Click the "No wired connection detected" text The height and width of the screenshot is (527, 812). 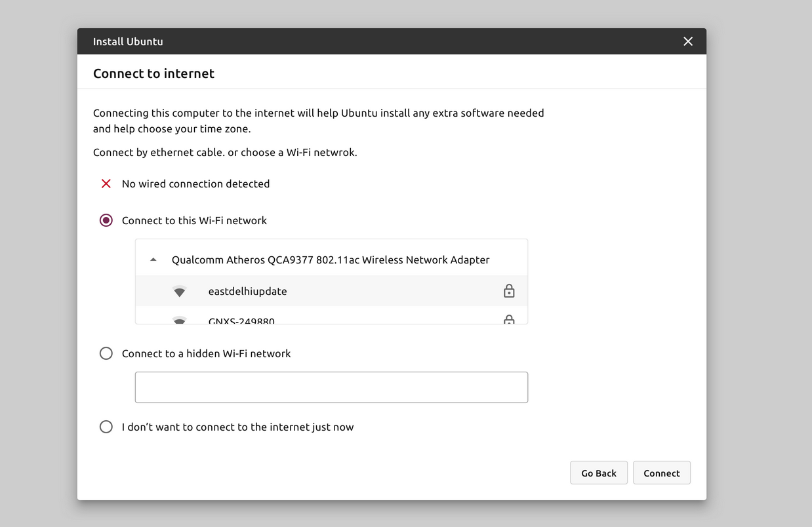[x=195, y=184]
